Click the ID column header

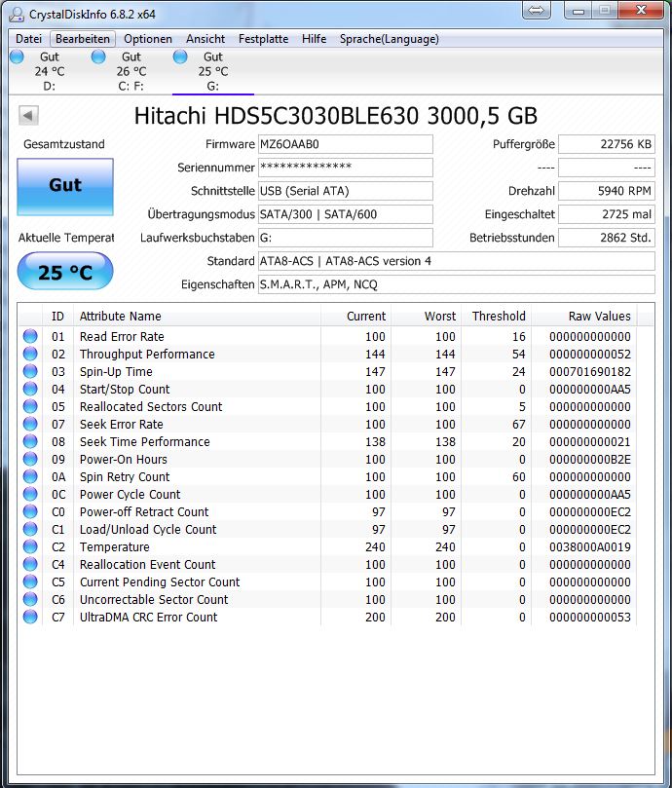pos(57,317)
